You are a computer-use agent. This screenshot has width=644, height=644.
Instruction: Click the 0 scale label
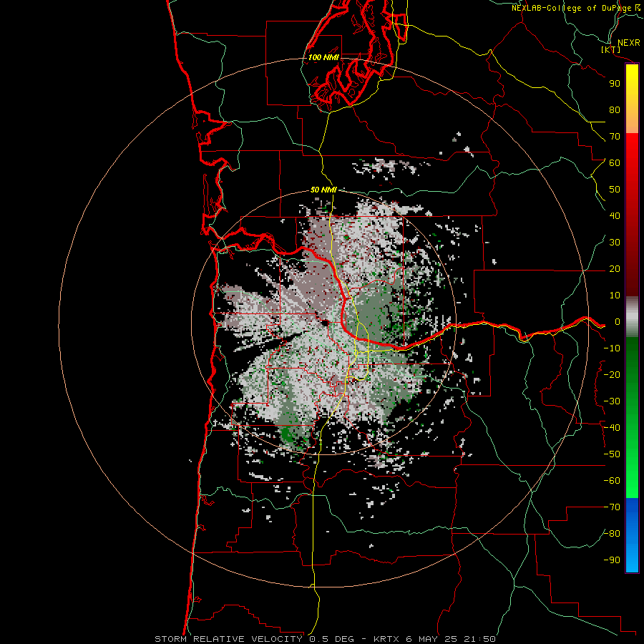point(618,322)
